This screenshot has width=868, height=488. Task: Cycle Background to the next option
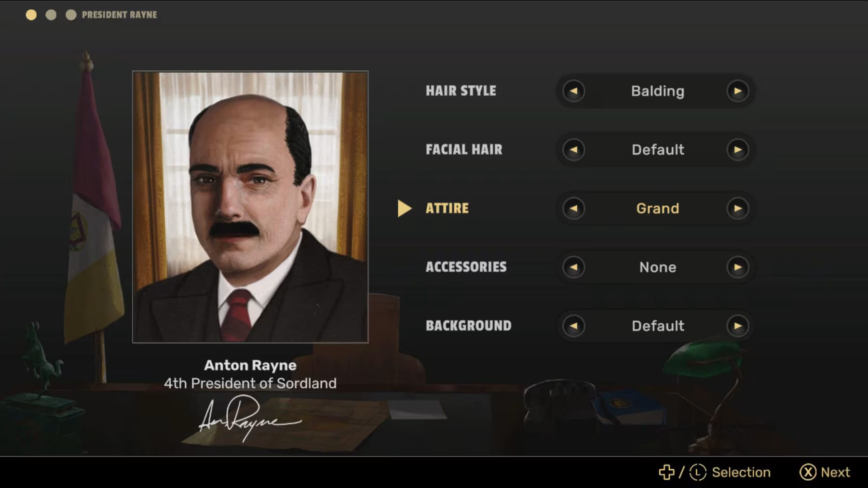coord(739,326)
